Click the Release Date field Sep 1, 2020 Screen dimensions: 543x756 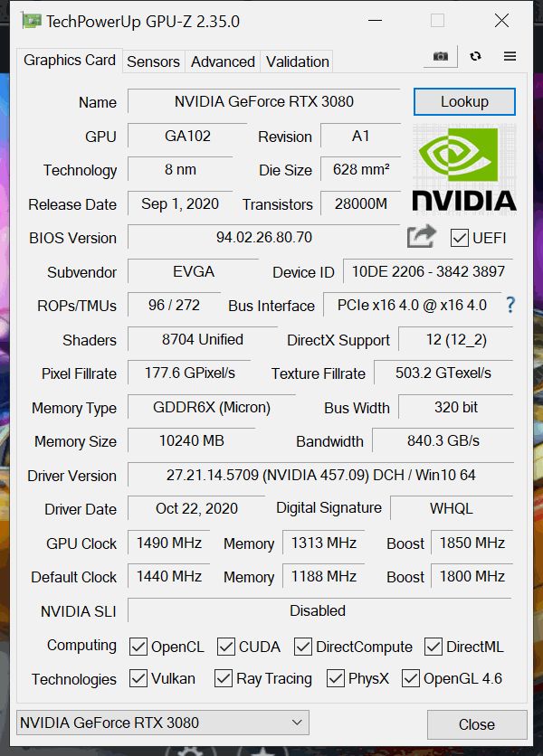[x=180, y=203]
